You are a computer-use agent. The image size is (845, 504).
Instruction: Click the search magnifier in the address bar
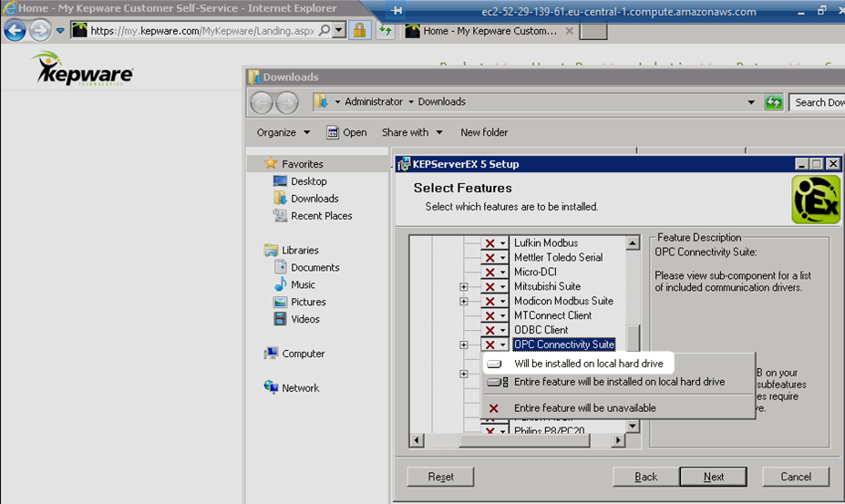click(x=325, y=30)
